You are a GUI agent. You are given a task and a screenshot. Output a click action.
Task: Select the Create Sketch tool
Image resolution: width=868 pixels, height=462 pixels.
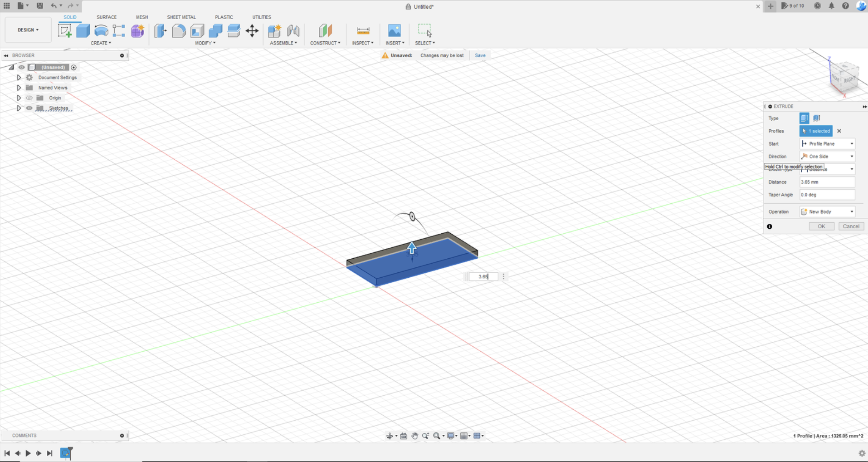click(x=65, y=30)
